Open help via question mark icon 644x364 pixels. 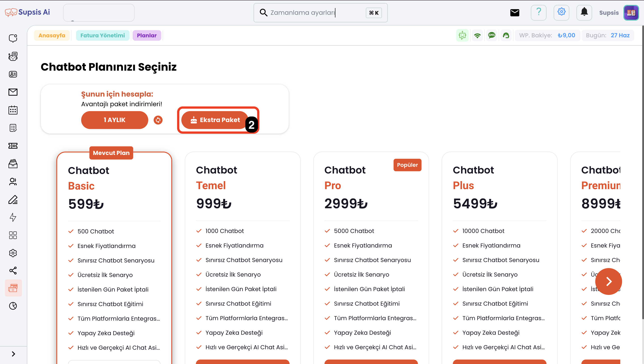(x=538, y=13)
